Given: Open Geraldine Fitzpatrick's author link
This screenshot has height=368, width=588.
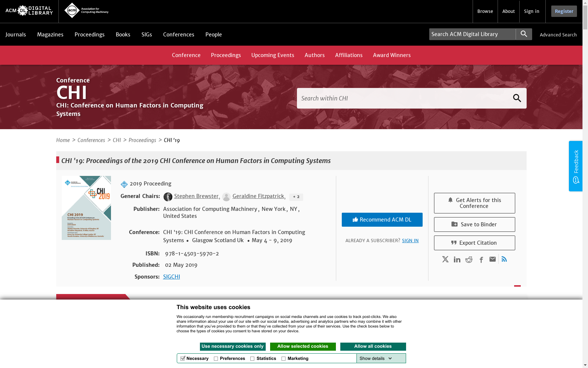Looking at the screenshot, I should tap(258, 196).
